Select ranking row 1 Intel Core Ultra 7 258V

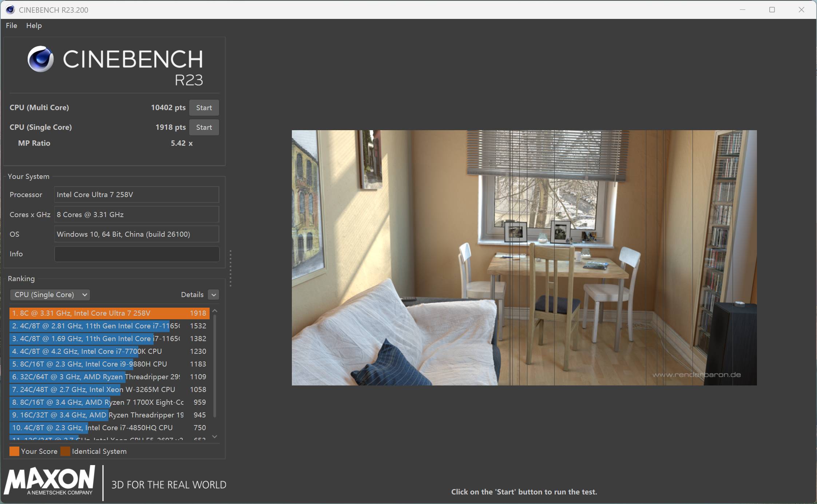(109, 313)
